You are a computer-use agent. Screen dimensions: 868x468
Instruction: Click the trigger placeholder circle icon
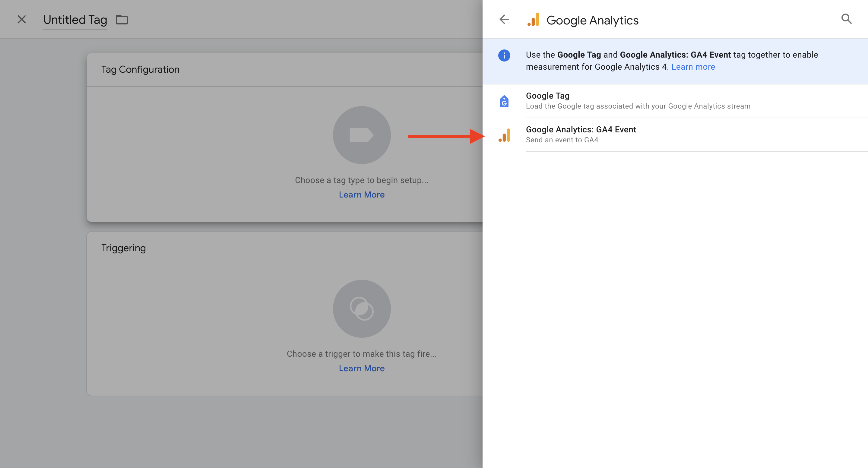[362, 308]
